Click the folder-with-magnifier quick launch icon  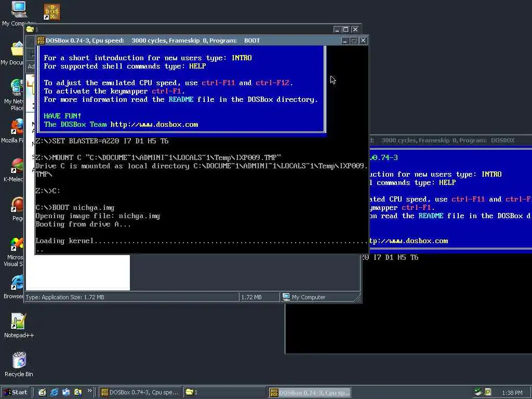[78, 392]
